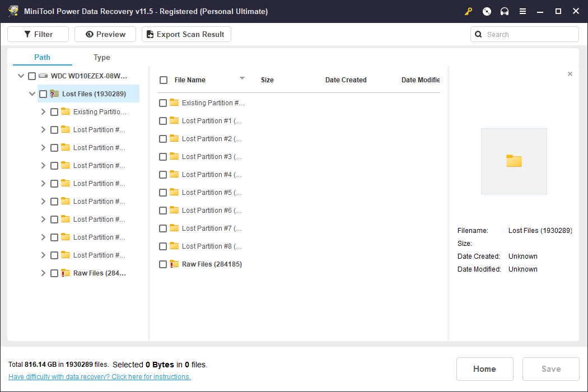
Task: Expand the Existing Partition tree node
Action: 43,112
